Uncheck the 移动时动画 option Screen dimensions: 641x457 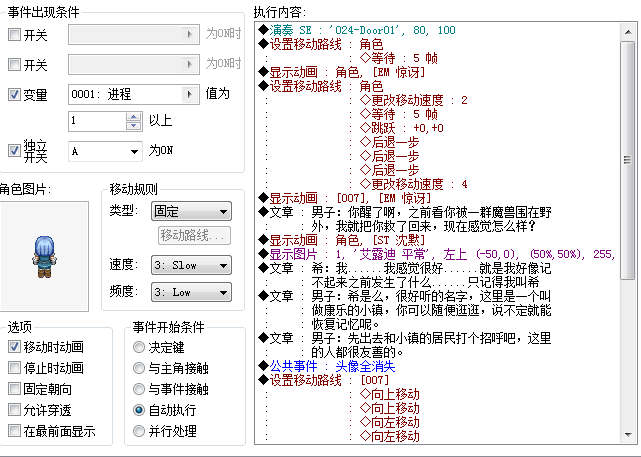pyautogui.click(x=14, y=347)
